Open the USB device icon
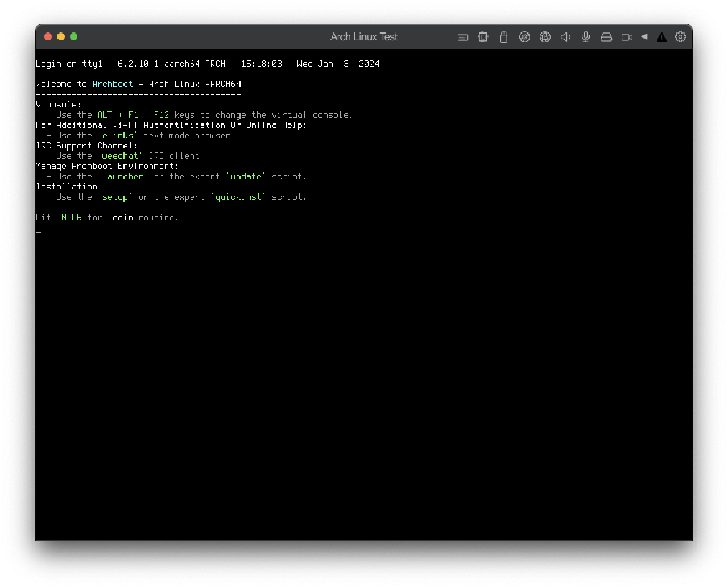 point(503,36)
